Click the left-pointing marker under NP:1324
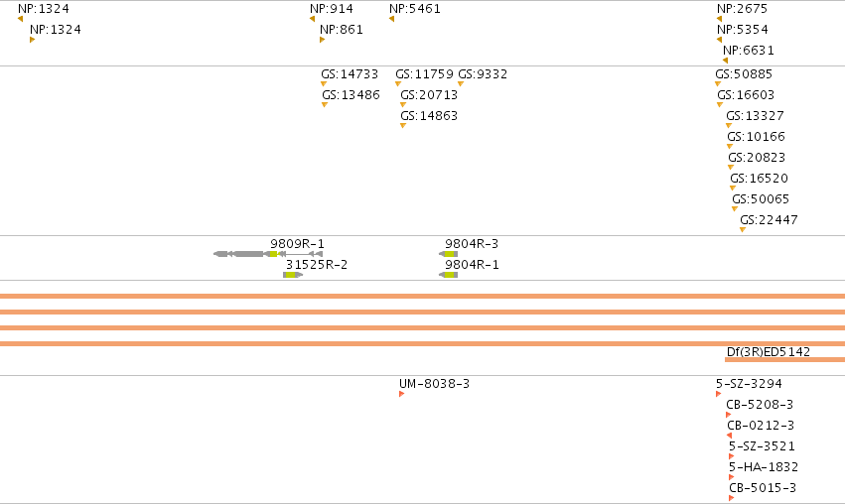Screen dimensions: 845x504 (x=21, y=19)
